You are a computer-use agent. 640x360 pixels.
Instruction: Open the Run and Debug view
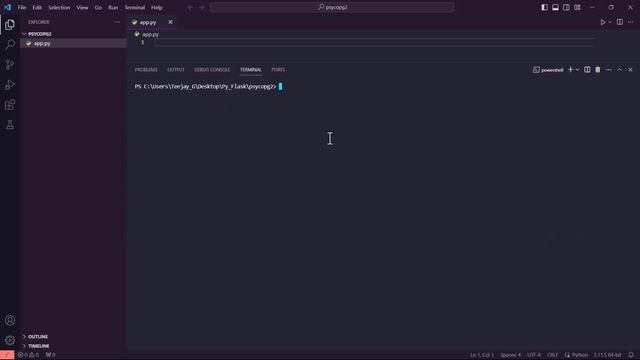click(10, 84)
